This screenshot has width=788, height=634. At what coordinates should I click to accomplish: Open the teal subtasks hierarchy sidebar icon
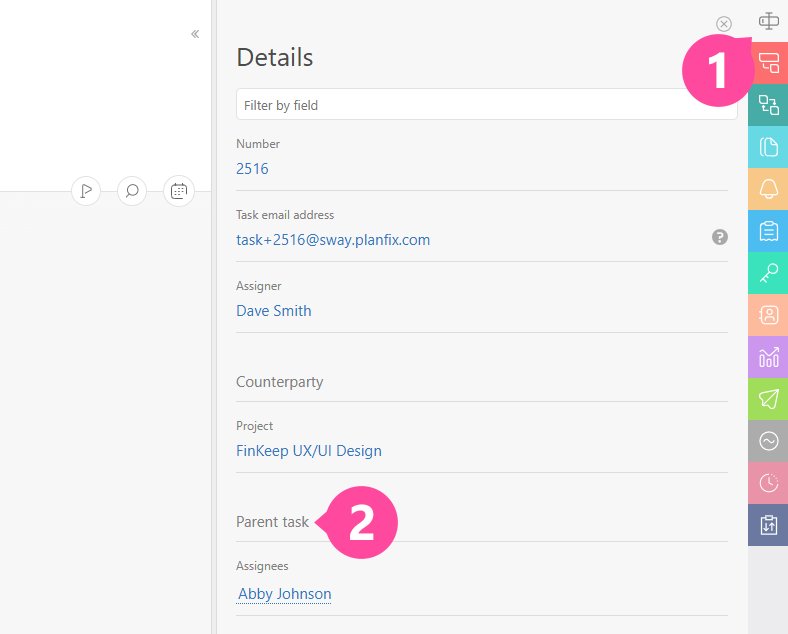click(768, 105)
